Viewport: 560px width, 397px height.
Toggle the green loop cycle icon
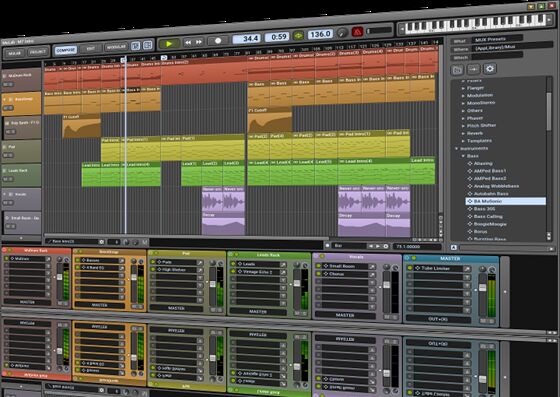coord(299,36)
